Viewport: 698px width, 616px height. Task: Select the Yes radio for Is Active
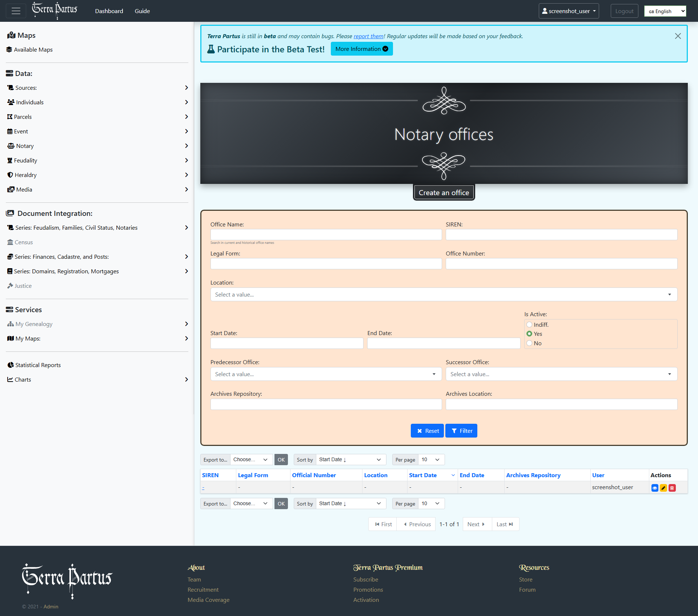coord(529,334)
